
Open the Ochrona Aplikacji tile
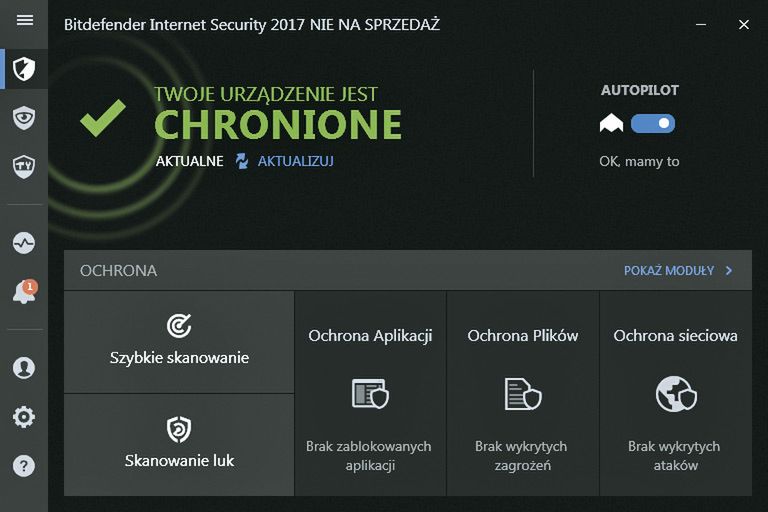(x=370, y=393)
